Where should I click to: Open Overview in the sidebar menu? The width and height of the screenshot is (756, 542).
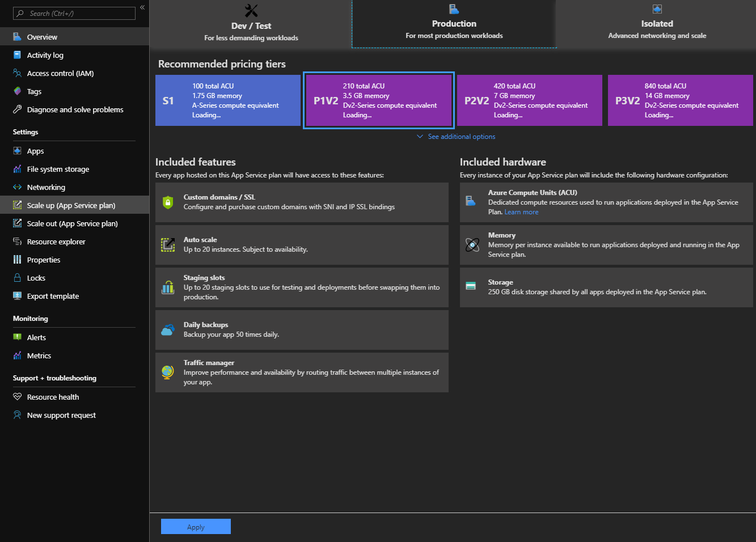74,37
